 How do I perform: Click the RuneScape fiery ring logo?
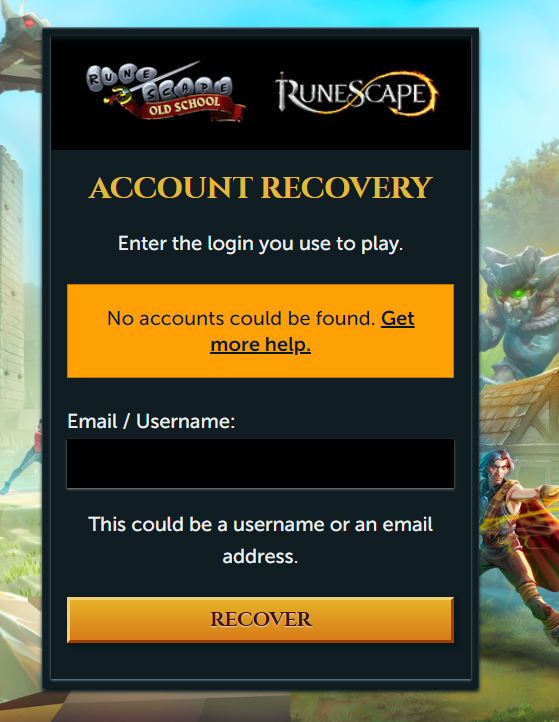tap(356, 93)
